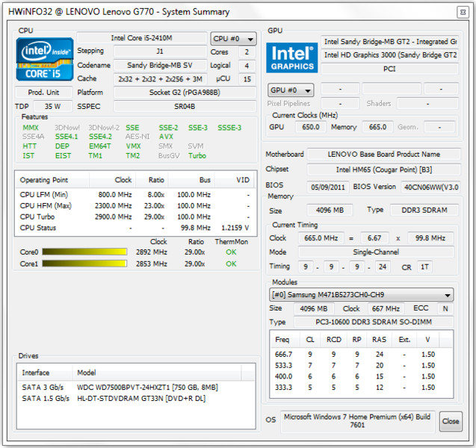Screen dimensions: 476x448
Task: Close the System Summary window via X
Action: [463, 13]
